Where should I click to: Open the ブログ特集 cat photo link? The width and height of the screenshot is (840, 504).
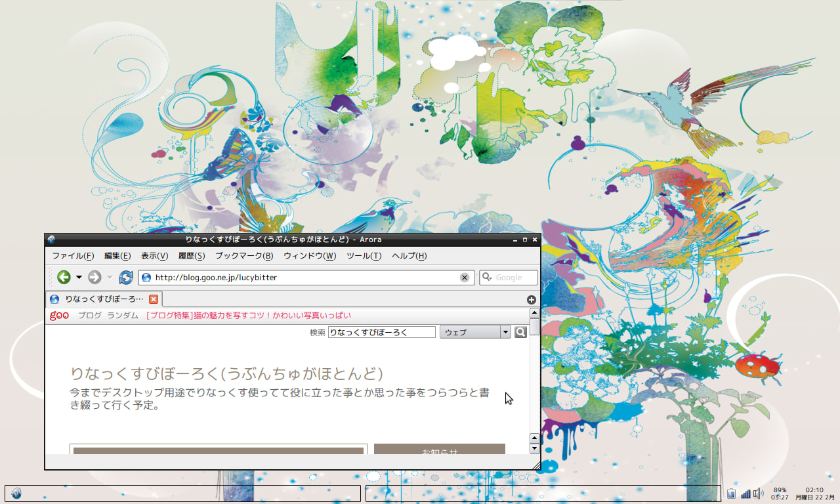(x=248, y=316)
